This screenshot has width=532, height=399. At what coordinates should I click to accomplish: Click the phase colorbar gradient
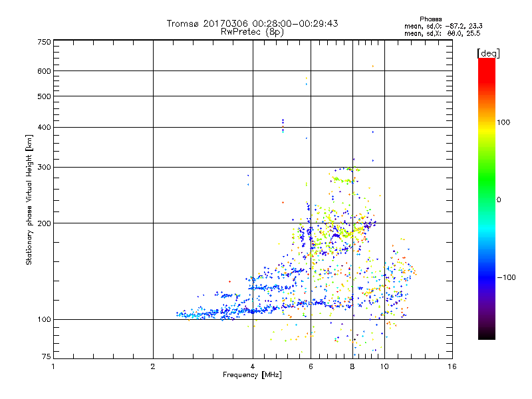487,198
